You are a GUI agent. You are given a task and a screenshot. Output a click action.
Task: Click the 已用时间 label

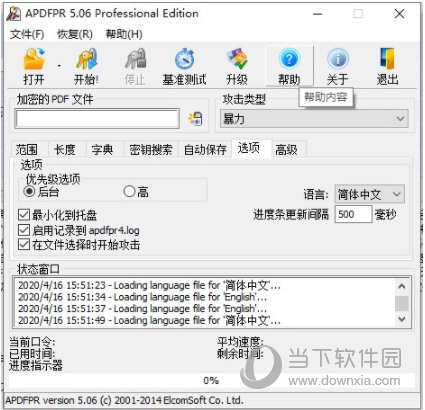click(32, 353)
